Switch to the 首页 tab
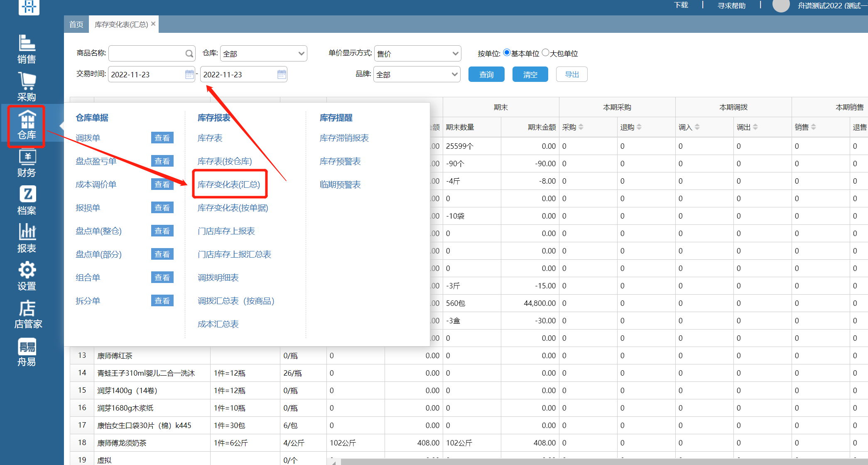 76,25
